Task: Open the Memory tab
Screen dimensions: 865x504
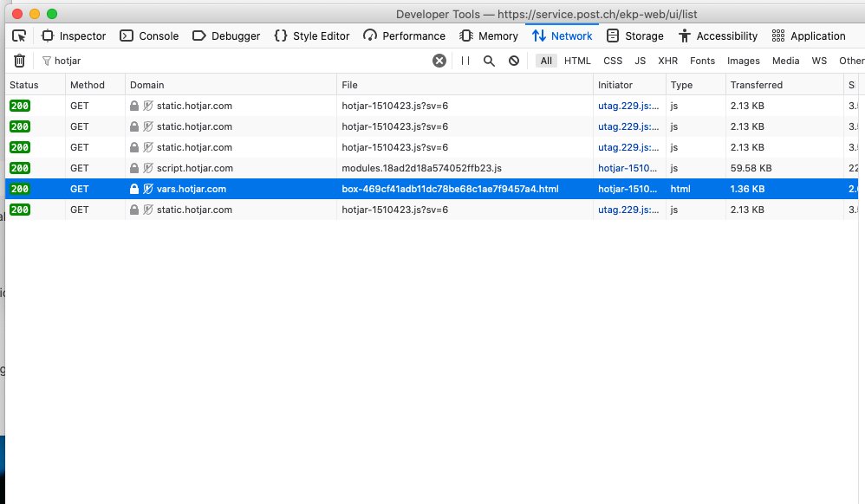Action: [x=488, y=36]
